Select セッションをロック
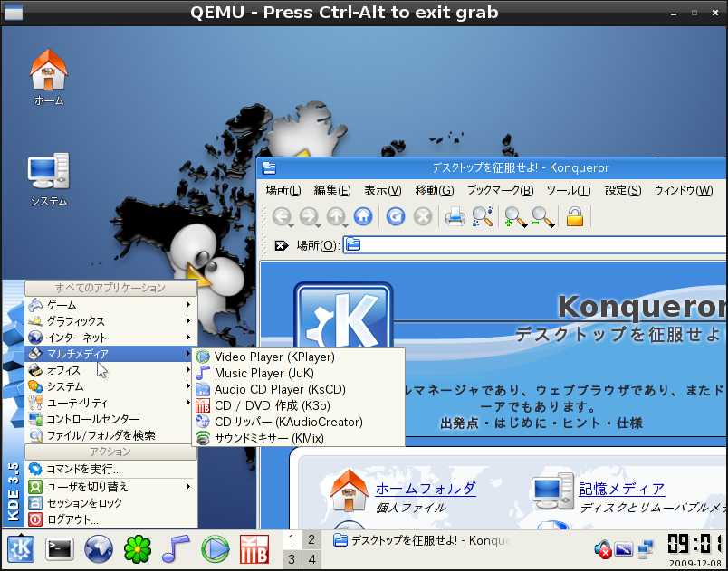 point(110,503)
